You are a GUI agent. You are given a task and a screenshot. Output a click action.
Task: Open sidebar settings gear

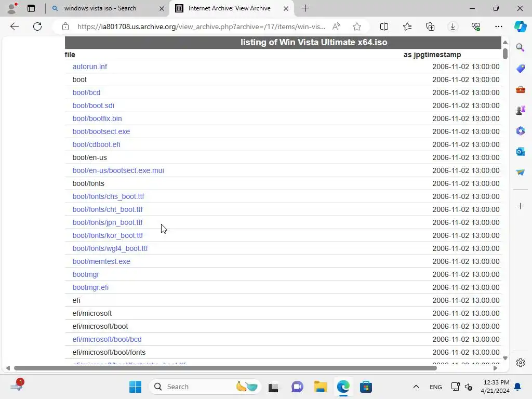(520, 363)
